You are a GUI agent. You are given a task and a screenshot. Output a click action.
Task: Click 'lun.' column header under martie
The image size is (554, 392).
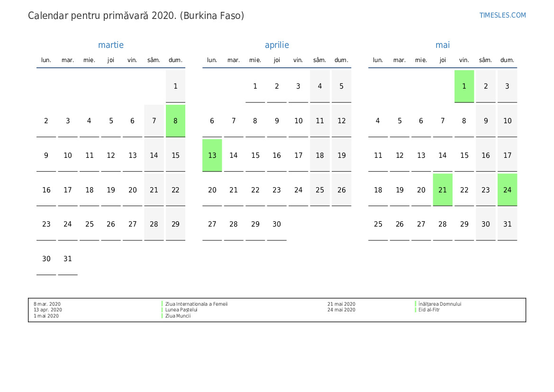[46, 60]
